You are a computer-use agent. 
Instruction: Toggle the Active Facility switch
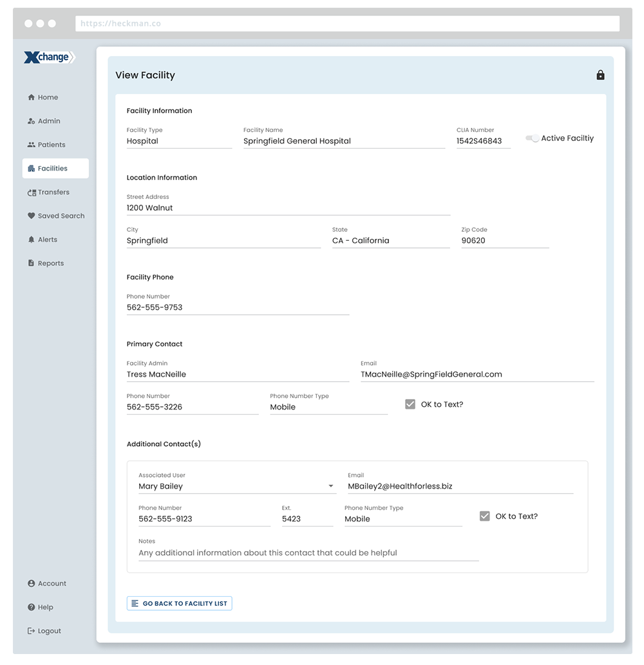pyautogui.click(x=532, y=138)
